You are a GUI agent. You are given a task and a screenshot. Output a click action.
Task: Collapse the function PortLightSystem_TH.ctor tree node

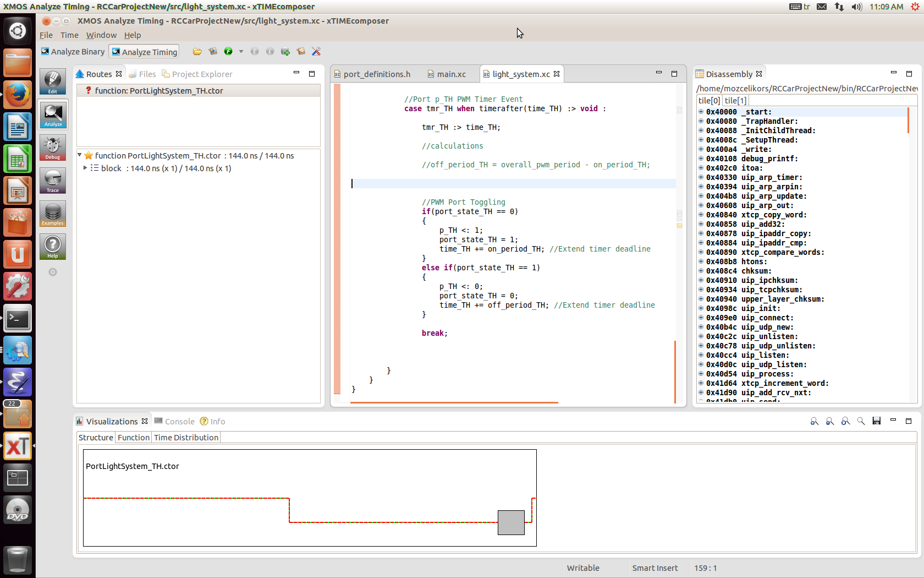pos(80,155)
